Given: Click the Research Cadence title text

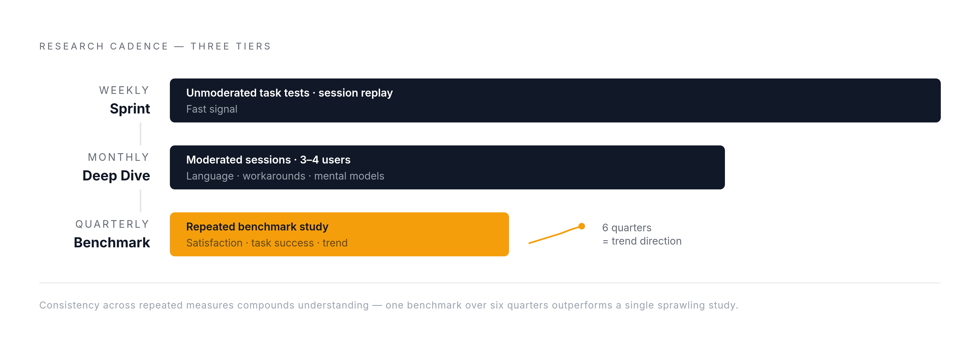Looking at the screenshot, I should coord(155,47).
